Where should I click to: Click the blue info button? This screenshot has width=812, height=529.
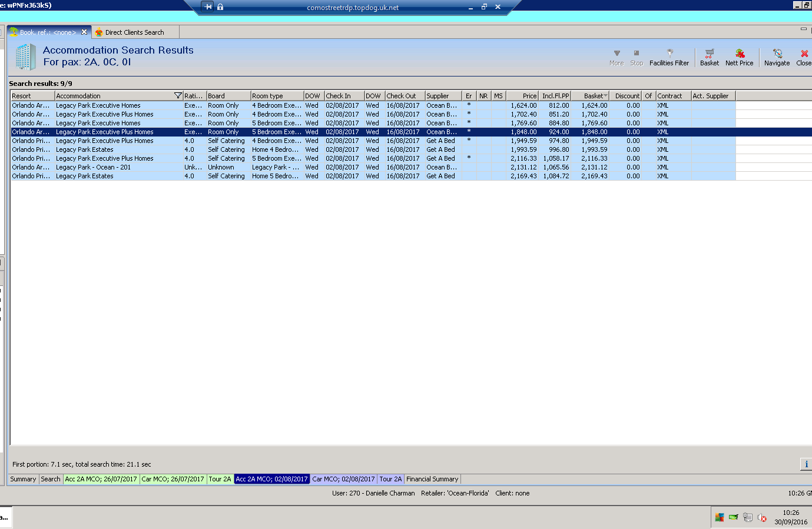[806, 464]
